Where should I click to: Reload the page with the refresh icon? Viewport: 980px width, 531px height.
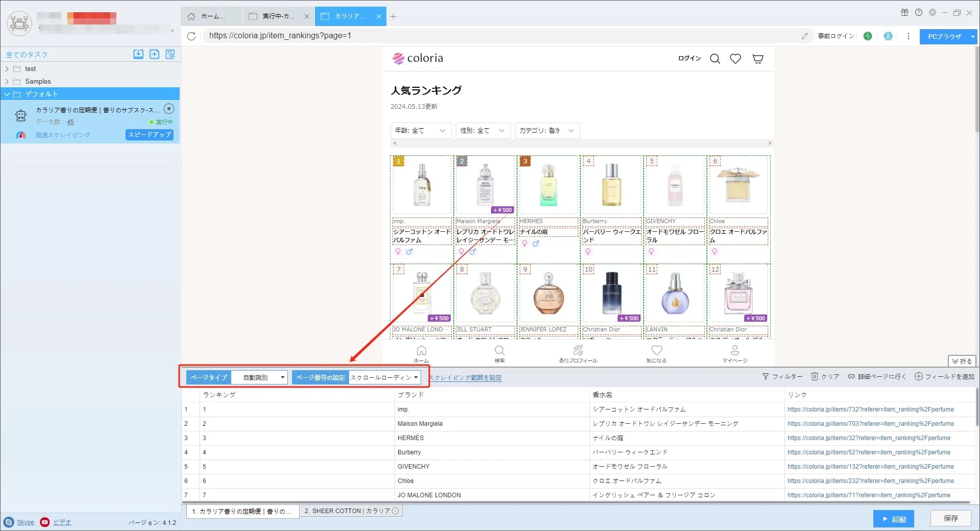(191, 36)
